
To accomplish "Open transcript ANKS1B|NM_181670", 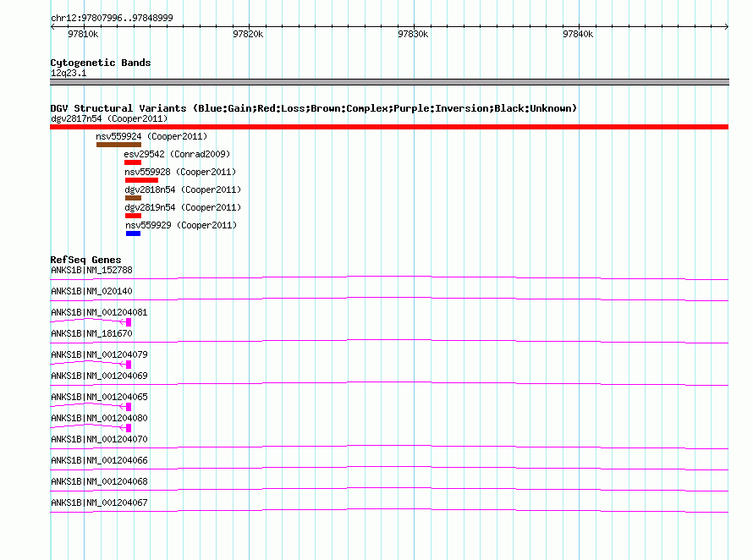I will [91, 334].
